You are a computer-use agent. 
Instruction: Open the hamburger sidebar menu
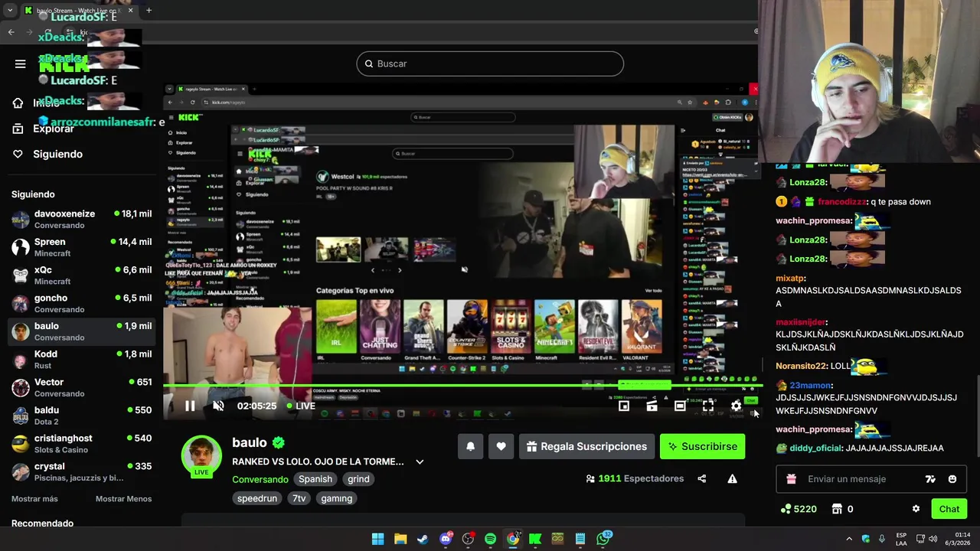click(x=20, y=64)
